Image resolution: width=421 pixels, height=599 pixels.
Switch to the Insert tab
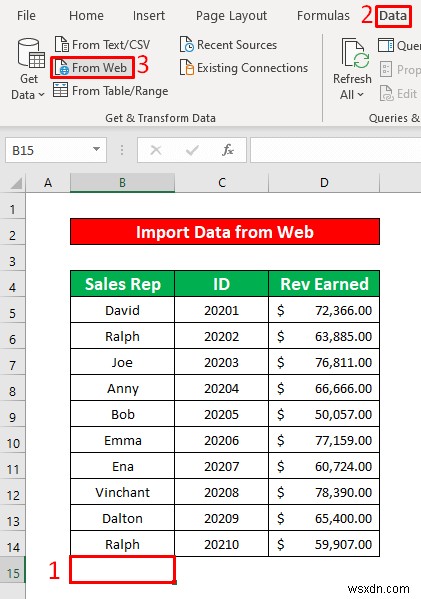pyautogui.click(x=149, y=16)
